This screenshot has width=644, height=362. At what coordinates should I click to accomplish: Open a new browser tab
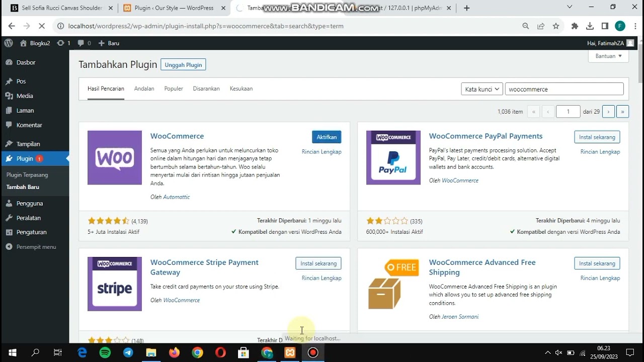[x=467, y=8]
